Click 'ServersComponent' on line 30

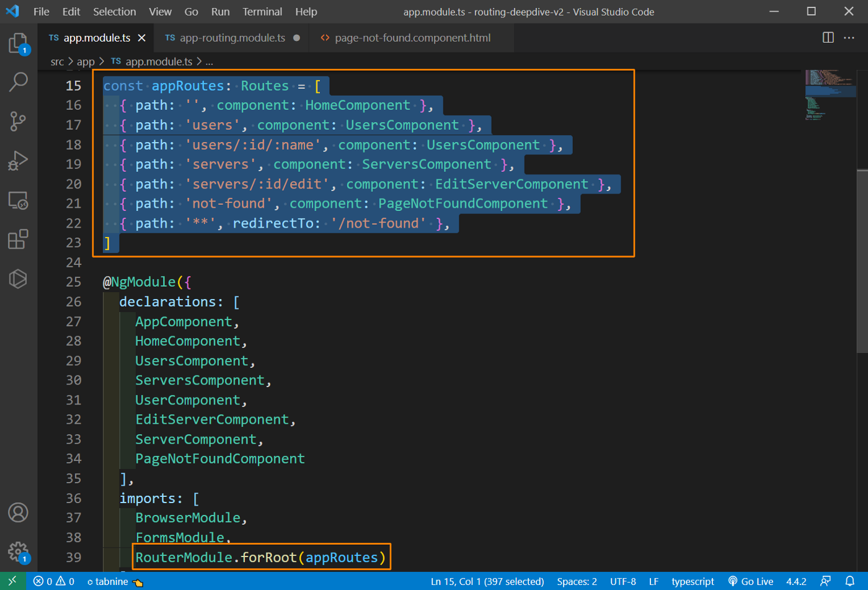(x=200, y=380)
